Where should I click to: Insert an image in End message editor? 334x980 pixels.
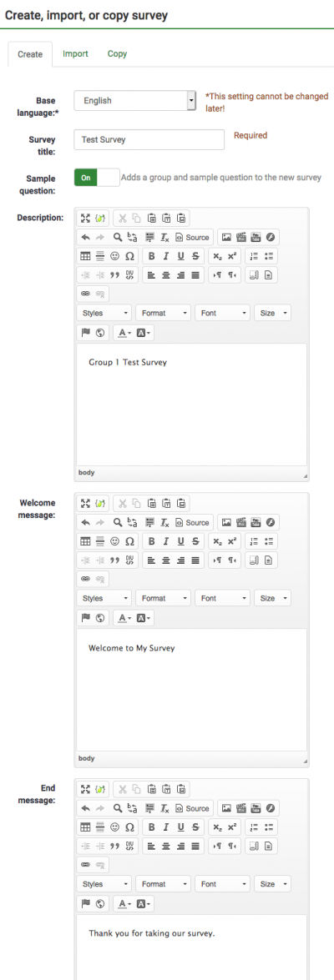click(x=226, y=808)
